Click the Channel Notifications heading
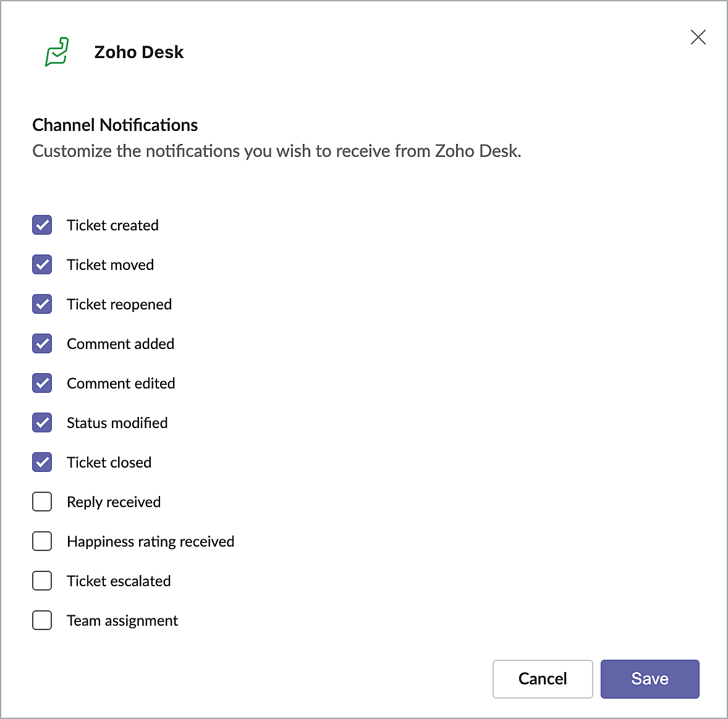 tap(115, 125)
